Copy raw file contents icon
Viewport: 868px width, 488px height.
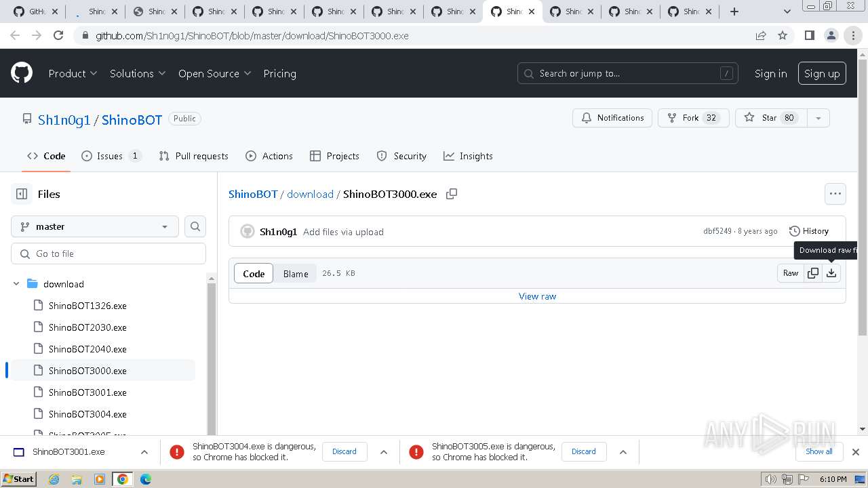812,273
